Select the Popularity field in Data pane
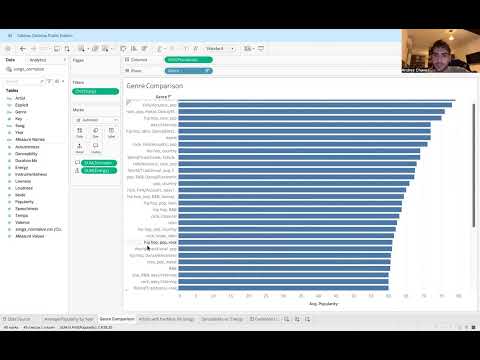This screenshot has width=480, height=360. click(24, 202)
